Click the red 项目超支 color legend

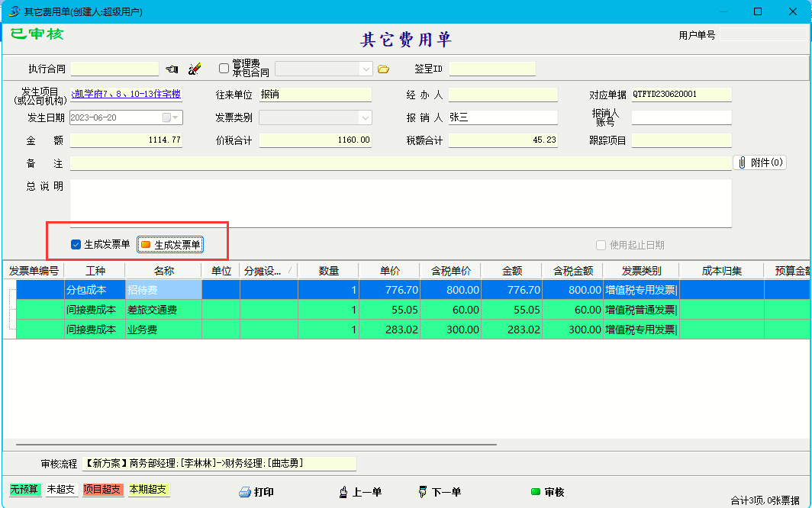pyautogui.click(x=102, y=490)
